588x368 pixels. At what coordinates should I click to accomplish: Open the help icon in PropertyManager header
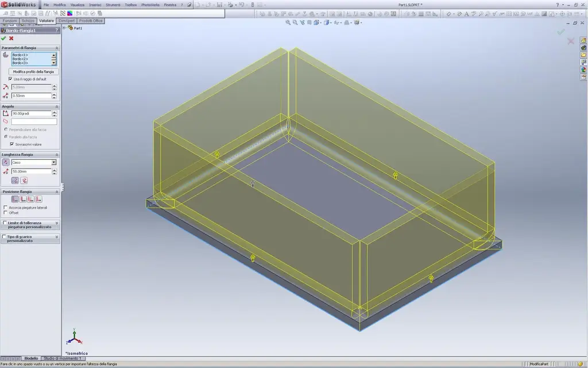coord(56,30)
